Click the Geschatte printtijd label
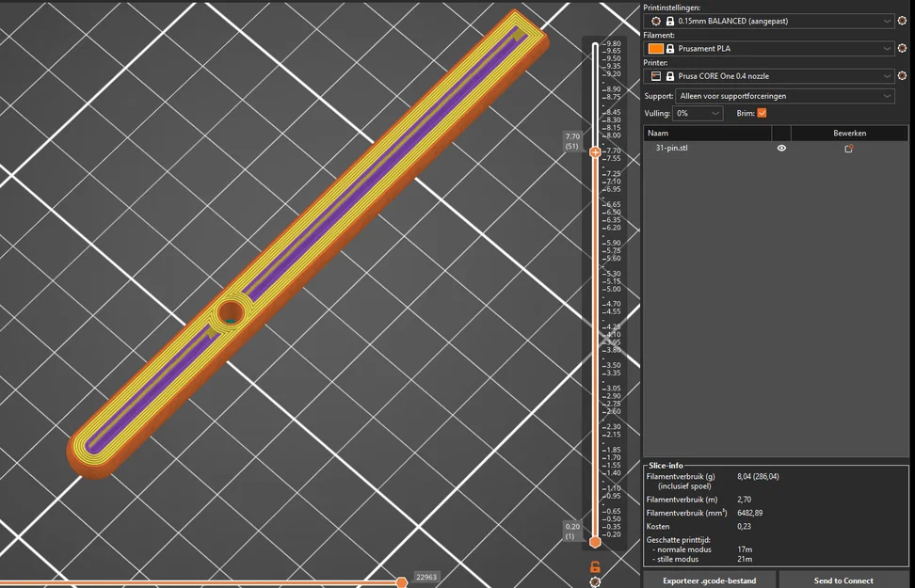 click(678, 540)
